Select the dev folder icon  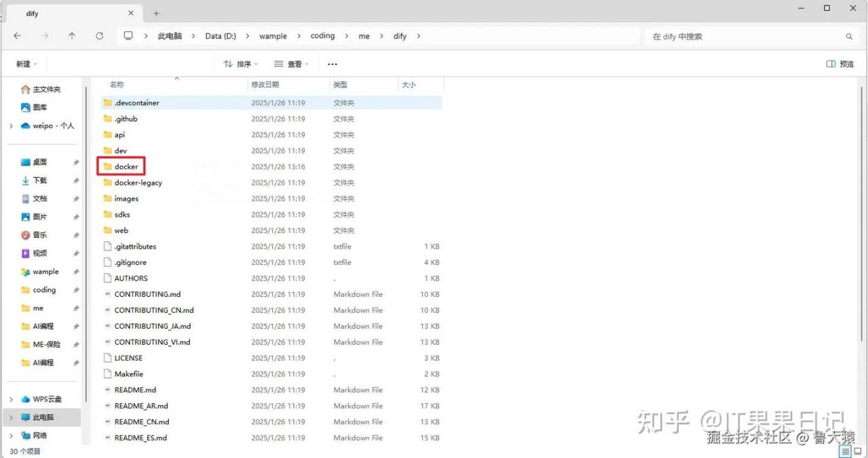click(x=107, y=150)
